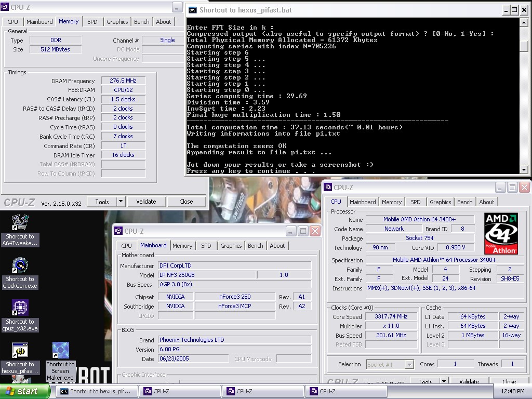Click the CPU-Z icon in Mainboard window title bar
This screenshot has height=399, width=532.
[x=118, y=231]
